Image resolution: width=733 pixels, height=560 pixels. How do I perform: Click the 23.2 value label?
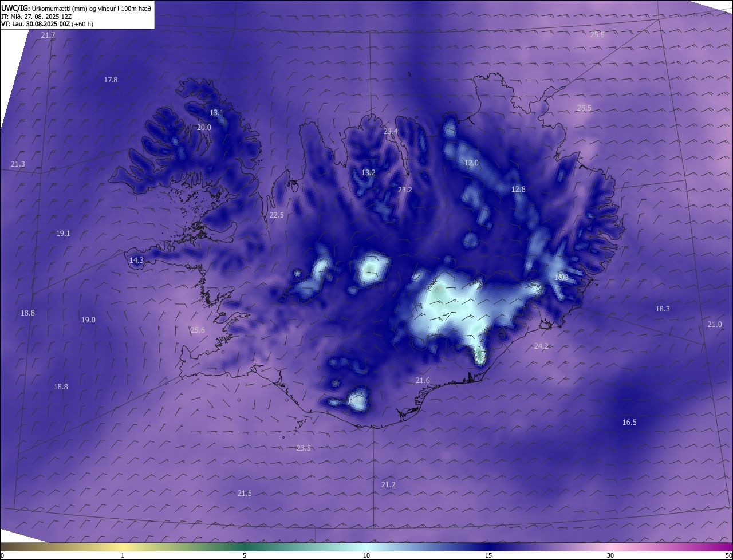(405, 190)
